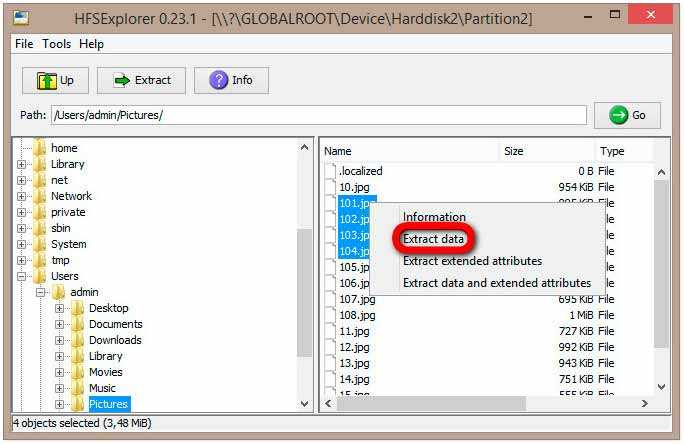The width and height of the screenshot is (684, 444).
Task: Expand the Documents folder node
Action: click(x=60, y=324)
